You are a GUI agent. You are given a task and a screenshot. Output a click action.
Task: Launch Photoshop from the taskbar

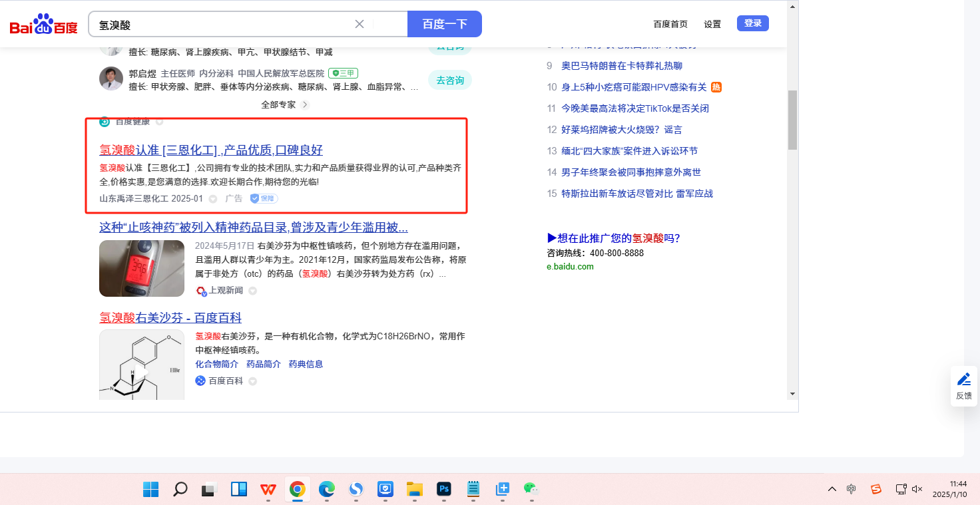444,490
